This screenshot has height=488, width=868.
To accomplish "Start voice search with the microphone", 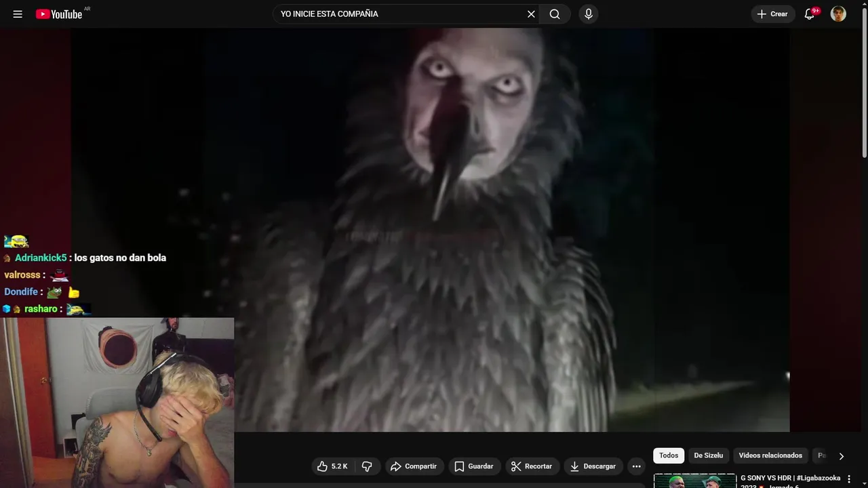I will tap(589, 14).
